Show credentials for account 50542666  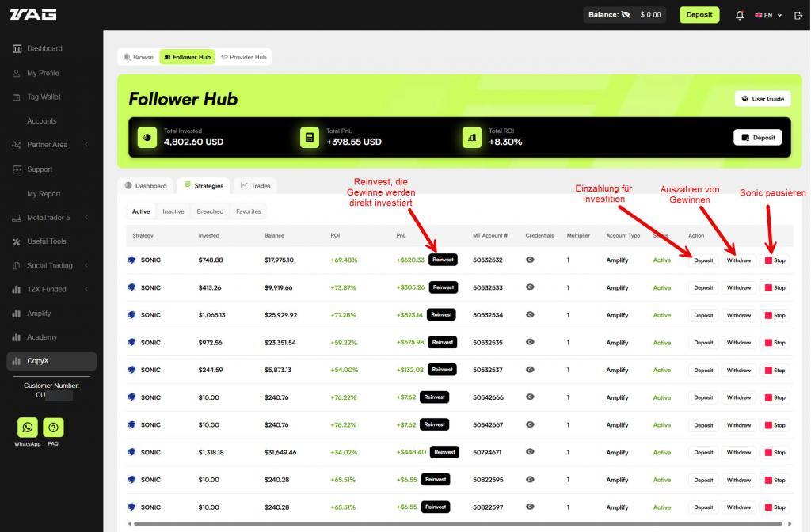click(530, 397)
